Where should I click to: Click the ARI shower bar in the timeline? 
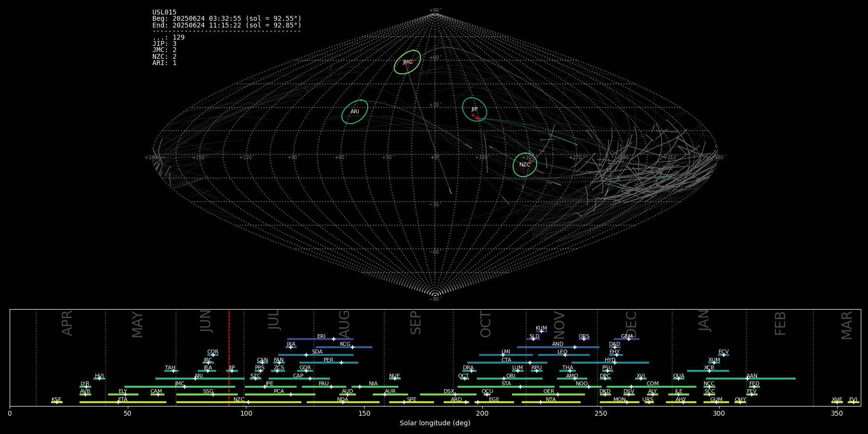pos(200,379)
